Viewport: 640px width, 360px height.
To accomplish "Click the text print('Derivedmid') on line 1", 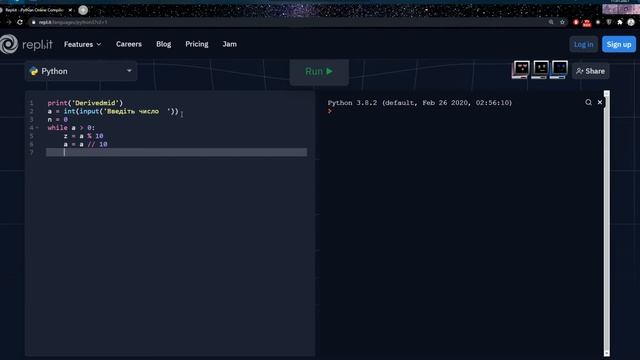I will [85, 103].
